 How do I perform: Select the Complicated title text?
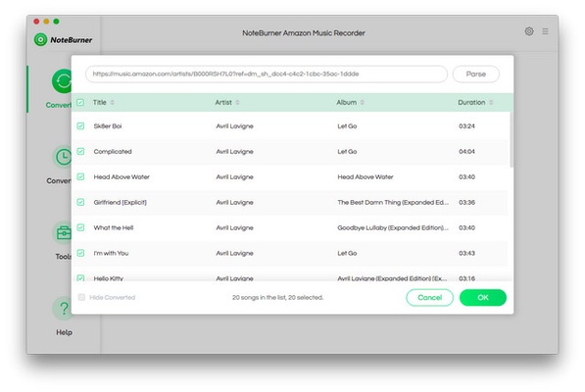113,152
